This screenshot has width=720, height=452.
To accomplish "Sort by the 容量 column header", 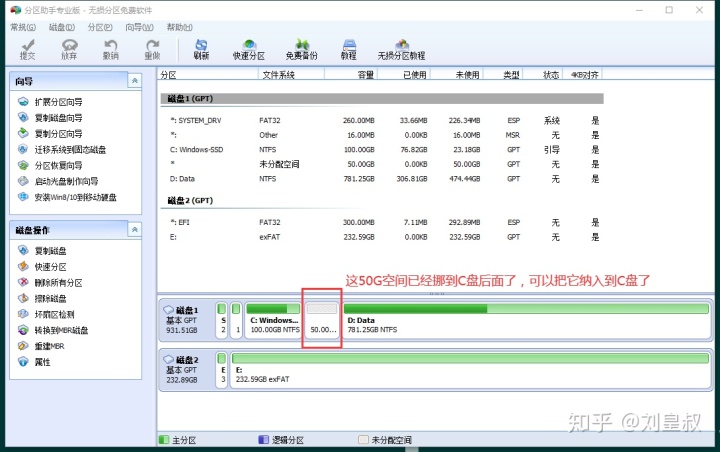I will (351, 75).
